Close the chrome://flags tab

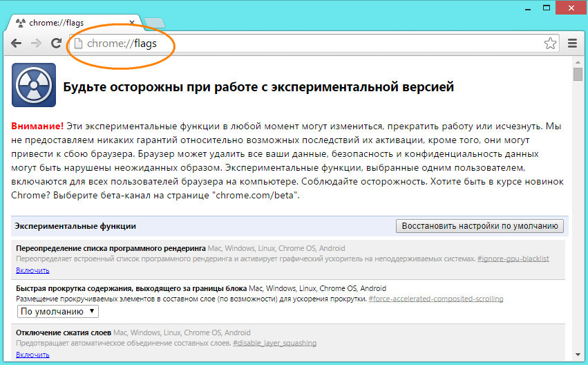(132, 23)
